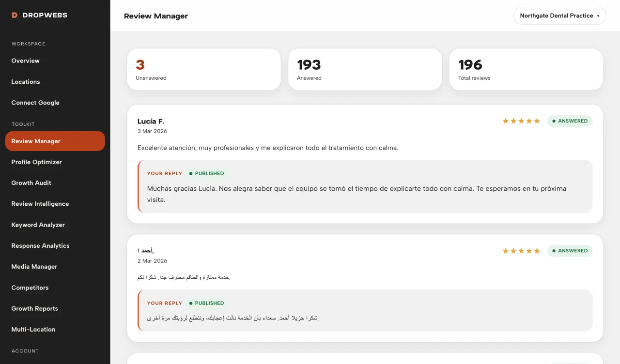Click the date 3 Mar 2026

[152, 131]
